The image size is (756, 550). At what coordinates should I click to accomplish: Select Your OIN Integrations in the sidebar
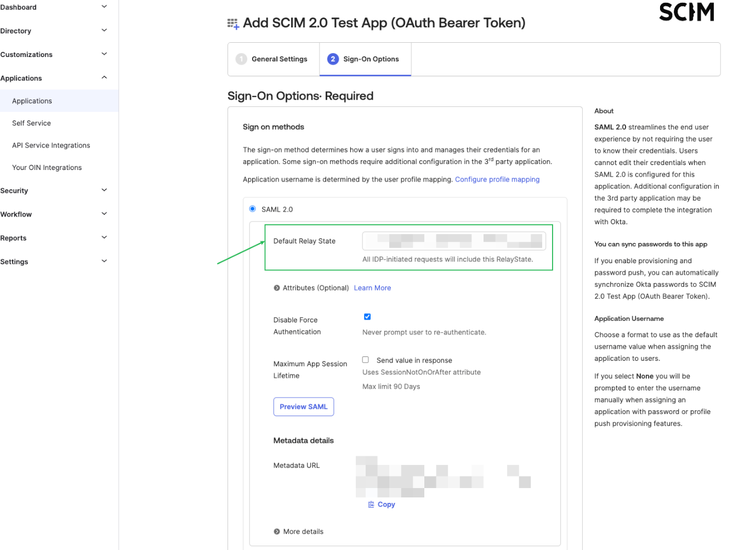point(47,167)
